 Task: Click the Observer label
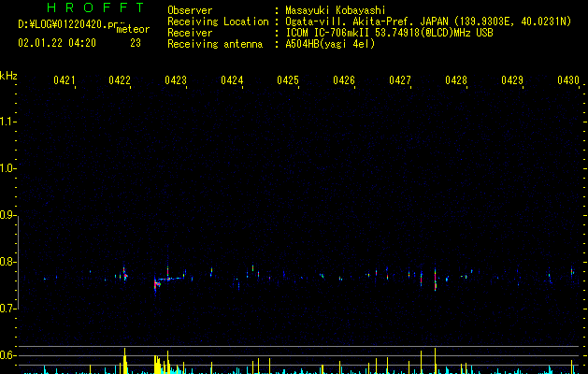pos(190,10)
